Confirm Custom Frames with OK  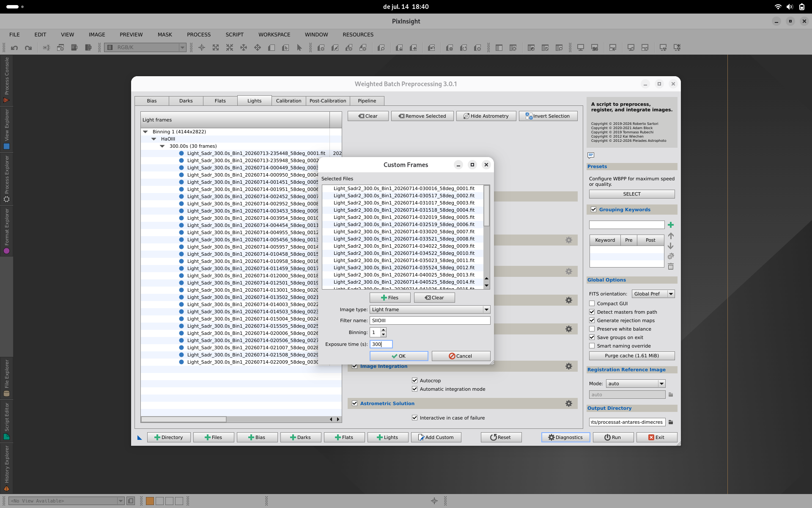coord(399,356)
